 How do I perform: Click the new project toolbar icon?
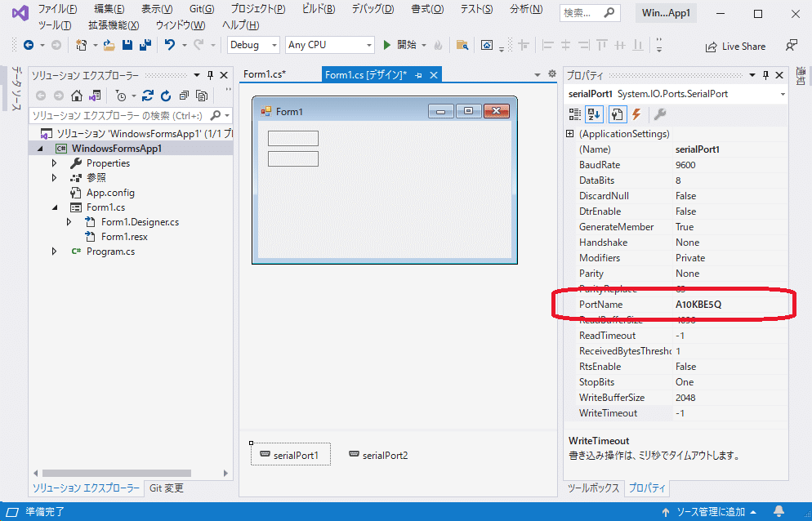pos(82,46)
